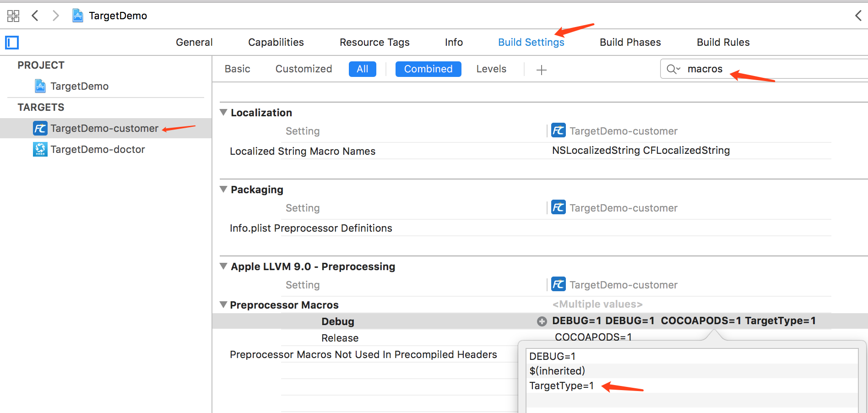Select the Combined view mode
Screen dimensions: 868x413
pyautogui.click(x=429, y=69)
